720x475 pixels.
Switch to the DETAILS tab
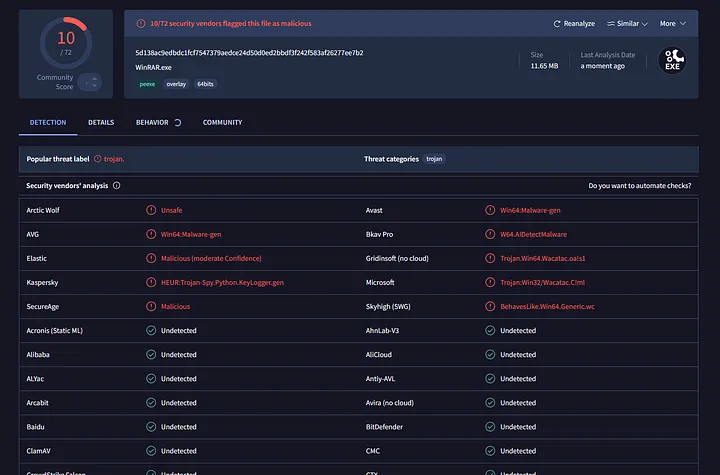[101, 123]
